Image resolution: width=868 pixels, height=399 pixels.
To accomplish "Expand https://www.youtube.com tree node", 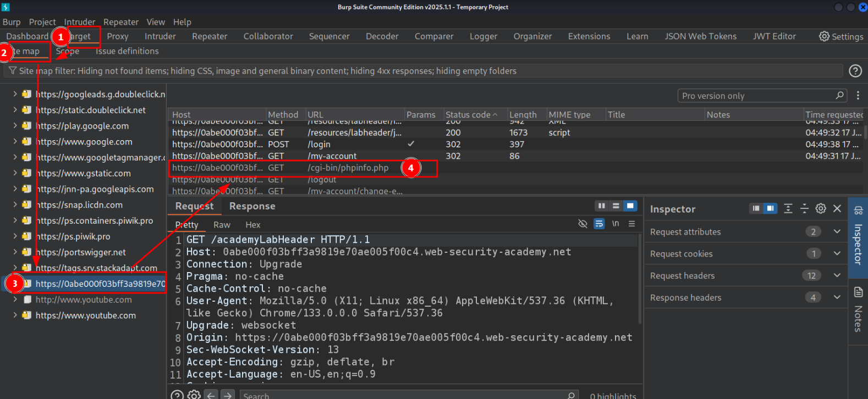I will [x=15, y=315].
